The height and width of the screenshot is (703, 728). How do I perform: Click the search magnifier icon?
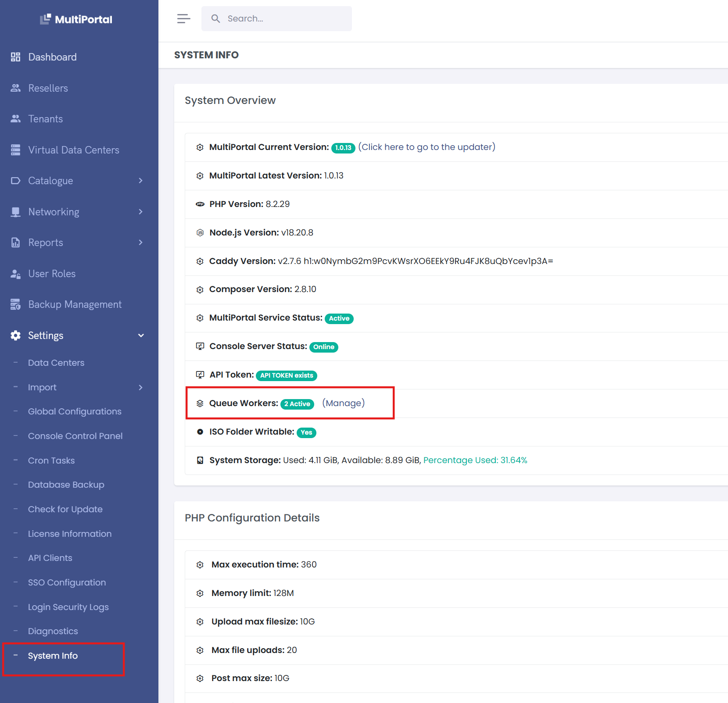(x=215, y=18)
